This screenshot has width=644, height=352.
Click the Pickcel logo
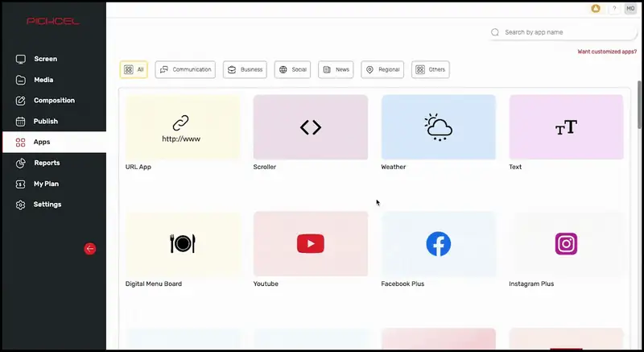(53, 22)
